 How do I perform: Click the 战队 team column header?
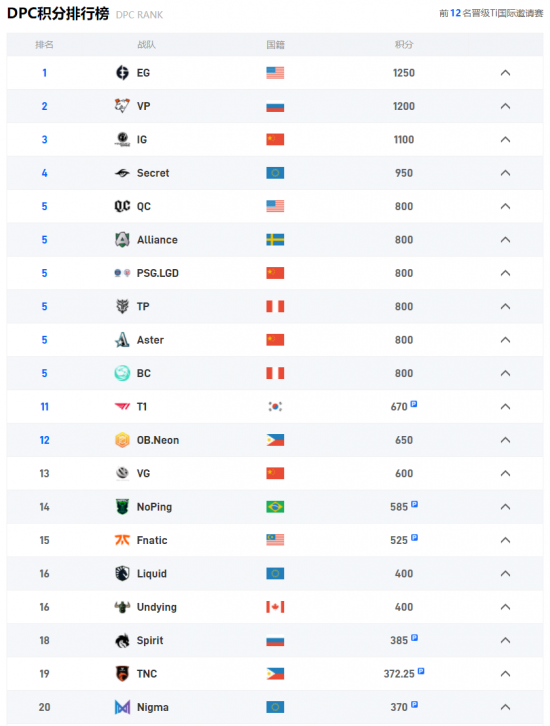click(x=146, y=44)
